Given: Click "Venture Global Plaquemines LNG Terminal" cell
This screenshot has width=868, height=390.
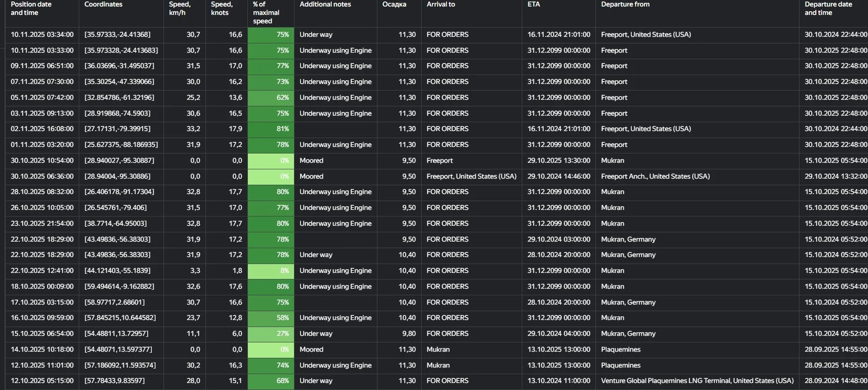Looking at the screenshot, I should coord(697,381).
